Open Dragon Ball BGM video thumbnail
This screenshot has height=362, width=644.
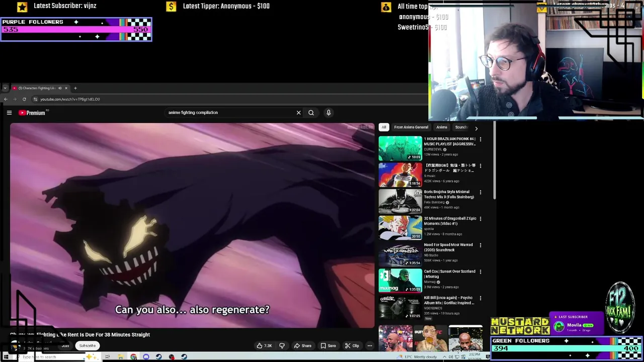click(400, 175)
